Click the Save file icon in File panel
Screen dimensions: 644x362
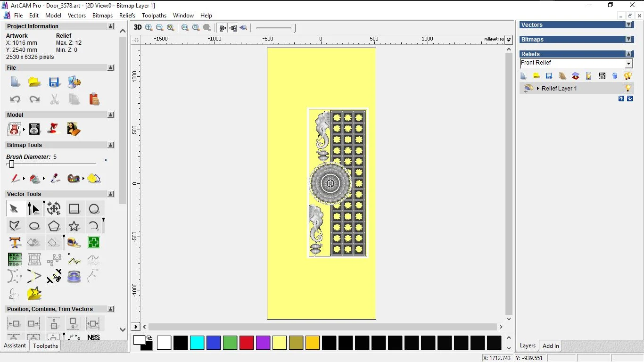(54, 82)
